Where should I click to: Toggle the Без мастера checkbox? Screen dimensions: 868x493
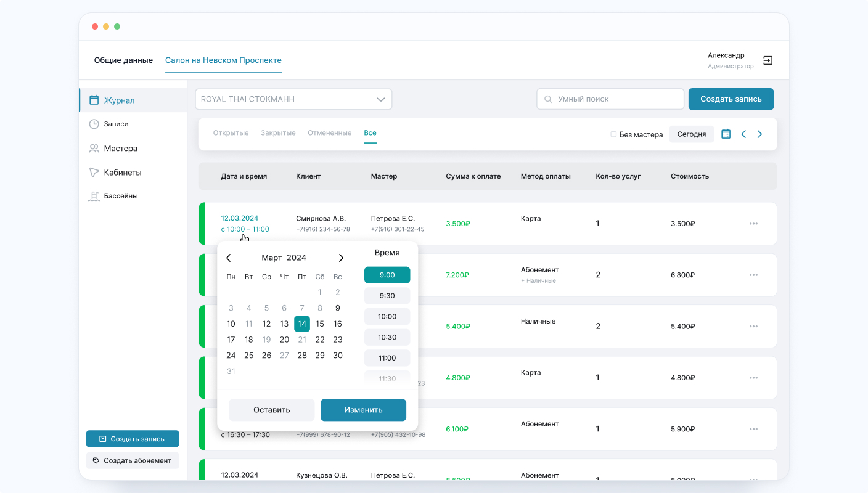click(613, 134)
